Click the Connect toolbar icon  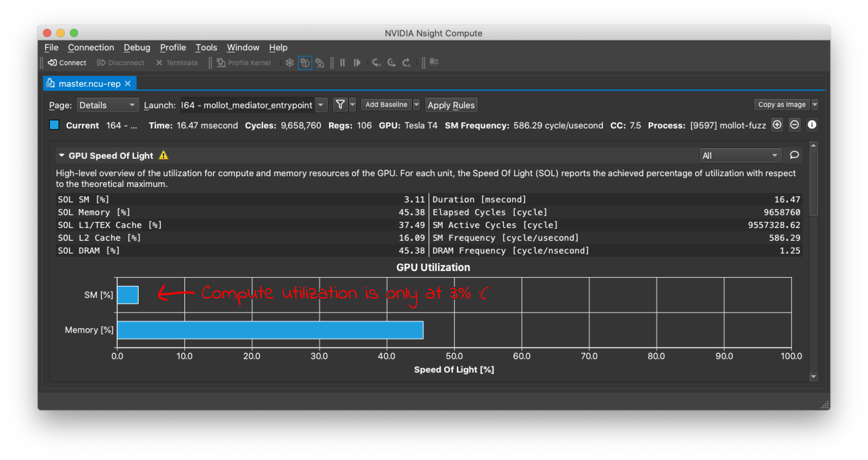pos(67,63)
